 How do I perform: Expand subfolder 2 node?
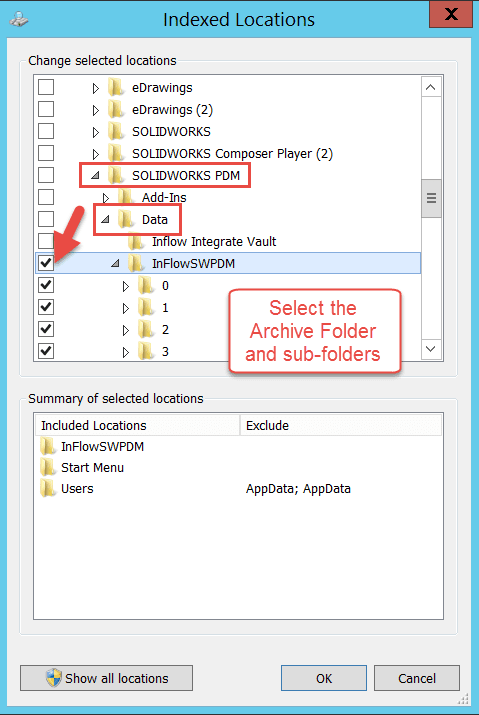click(x=126, y=330)
